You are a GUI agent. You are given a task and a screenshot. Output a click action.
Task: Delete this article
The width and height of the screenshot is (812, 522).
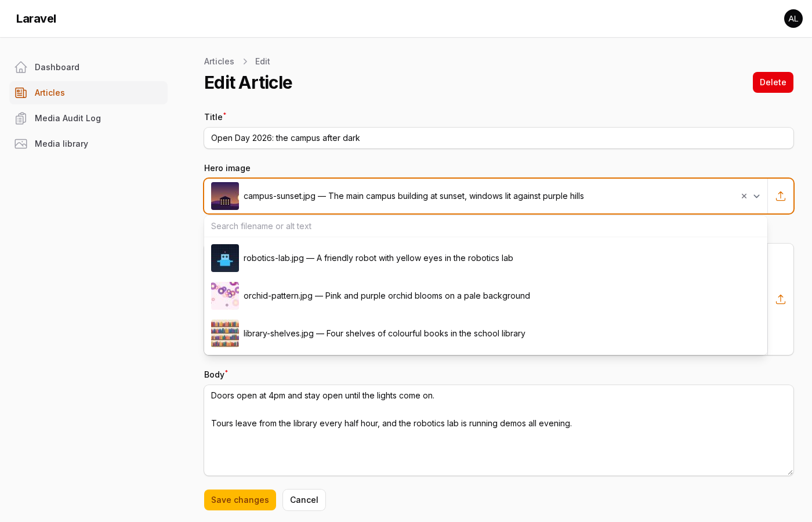773,82
